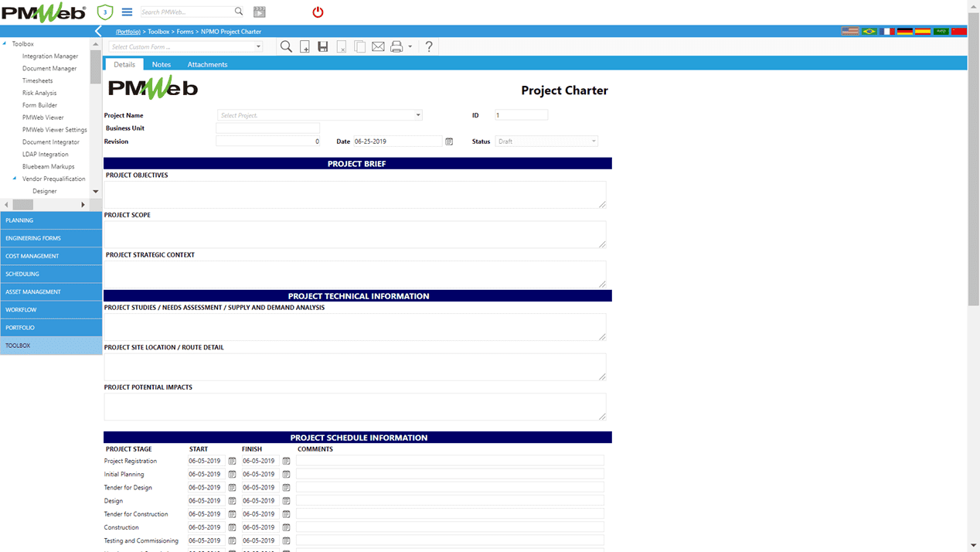Image resolution: width=980 pixels, height=552 pixels.
Task: Open Document Manager in the tree
Action: click(49, 69)
